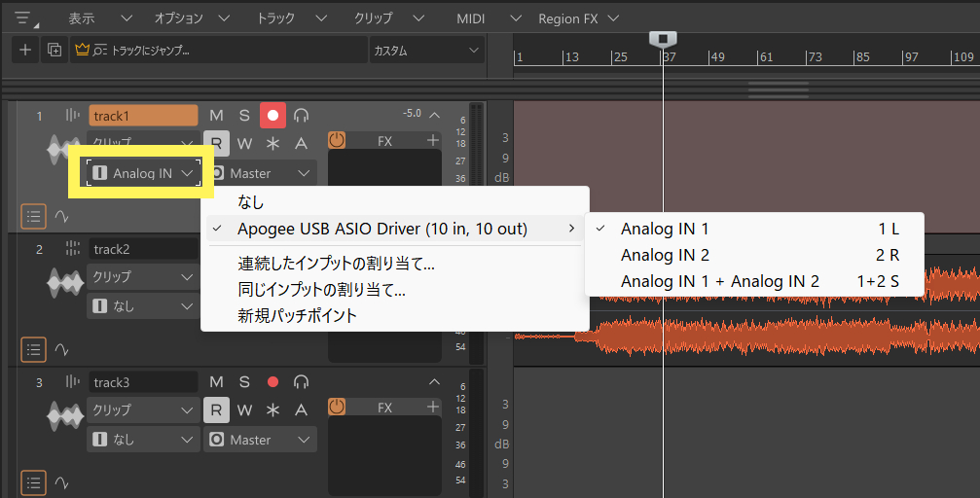Open track2 take lanes list icon
The height and width of the screenshot is (498, 980).
click(34, 349)
